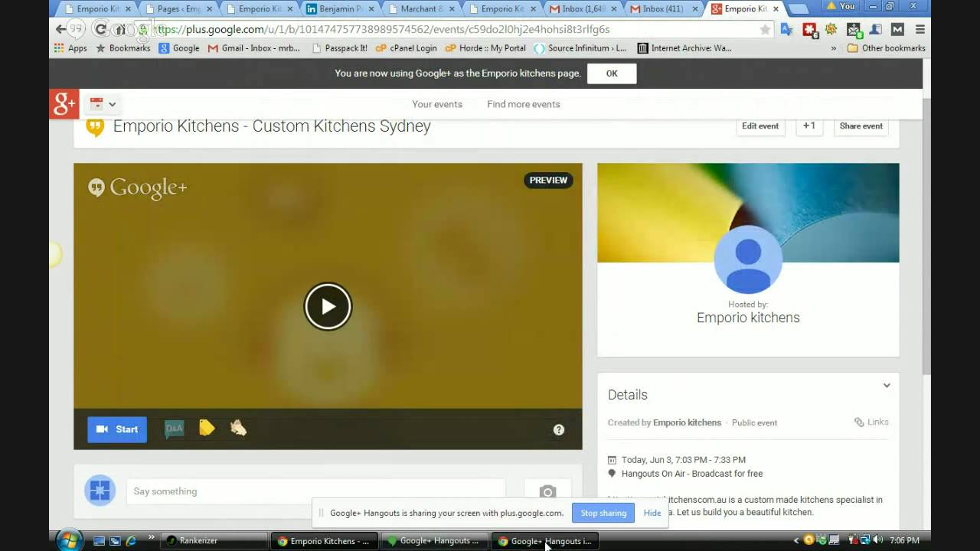The width and height of the screenshot is (980, 551).
Task: Click the You profile button in titlebar
Action: [x=839, y=6]
